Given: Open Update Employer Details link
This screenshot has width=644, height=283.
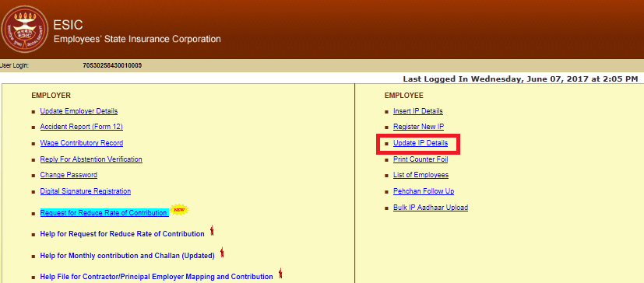Looking at the screenshot, I should click(x=79, y=111).
